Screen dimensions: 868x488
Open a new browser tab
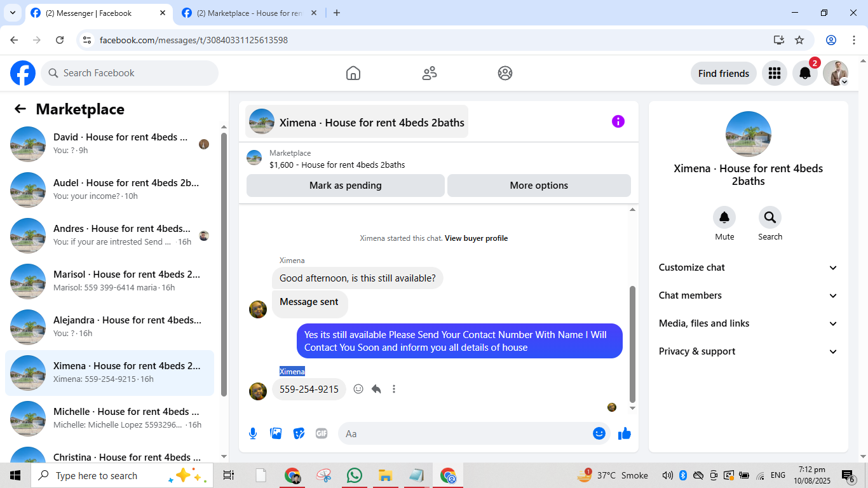tap(337, 13)
